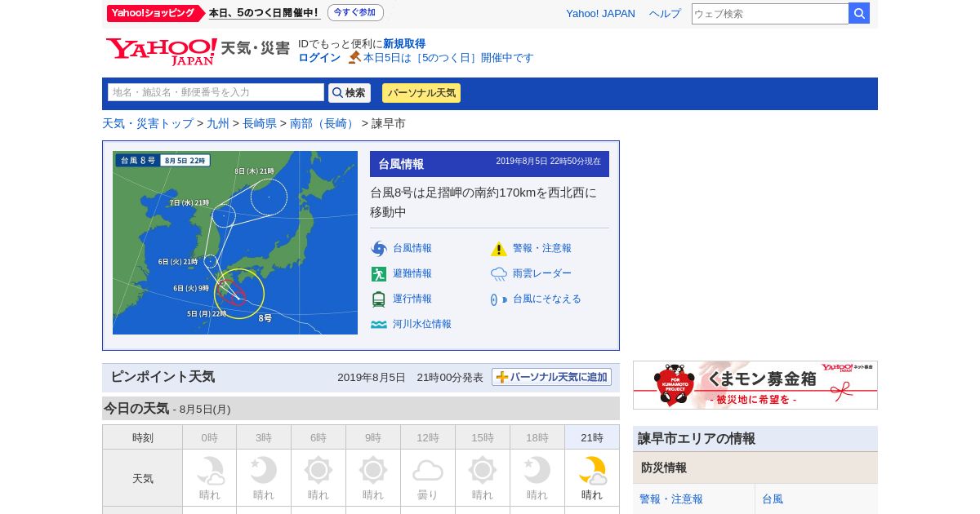The height and width of the screenshot is (514, 980).
Task: Open the Yahoo! JAPAN top link
Action: click(600, 14)
